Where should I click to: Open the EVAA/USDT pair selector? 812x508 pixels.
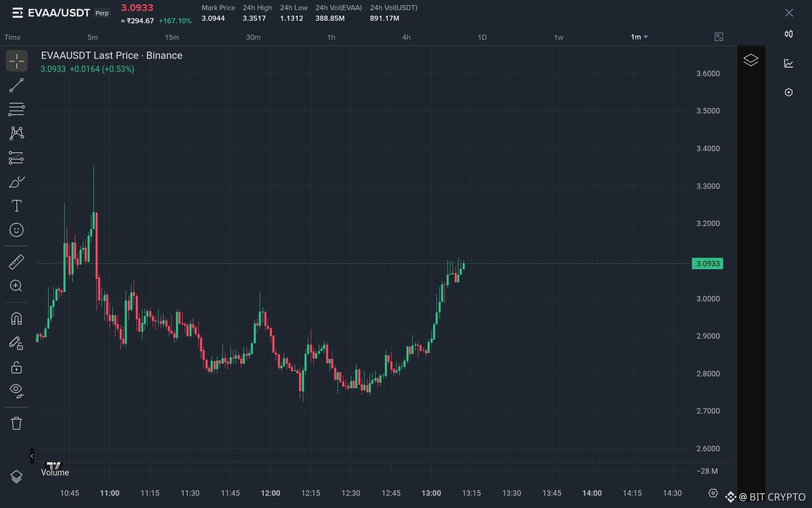click(59, 13)
